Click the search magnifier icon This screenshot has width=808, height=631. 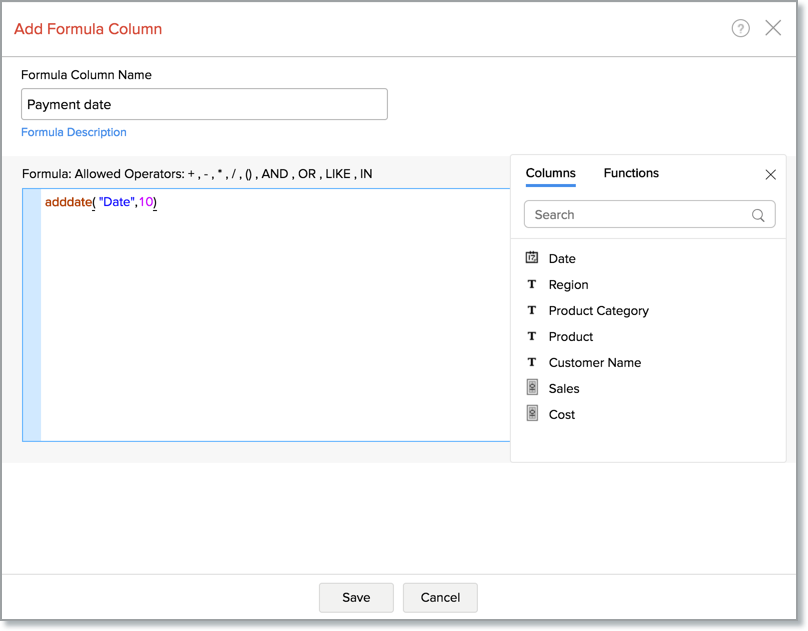click(x=758, y=215)
